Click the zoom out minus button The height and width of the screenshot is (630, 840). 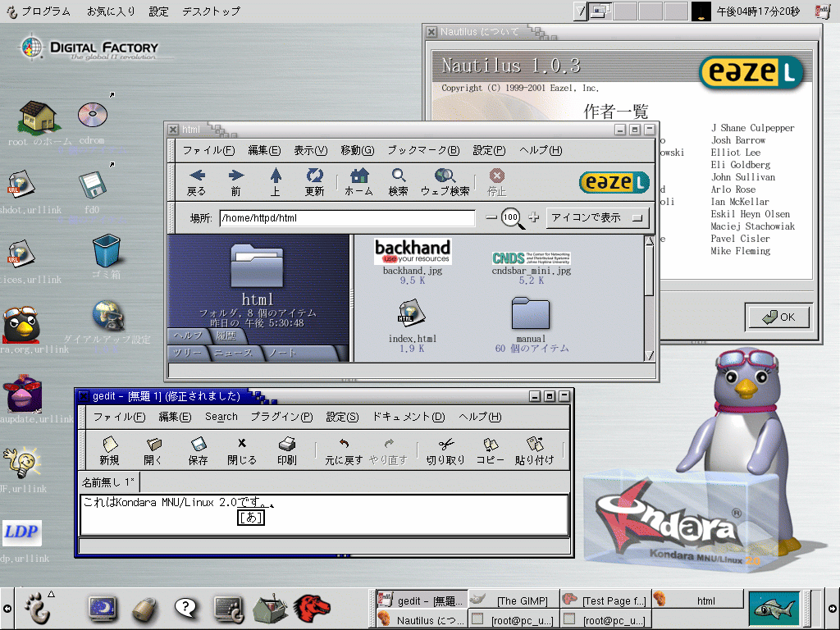491,217
